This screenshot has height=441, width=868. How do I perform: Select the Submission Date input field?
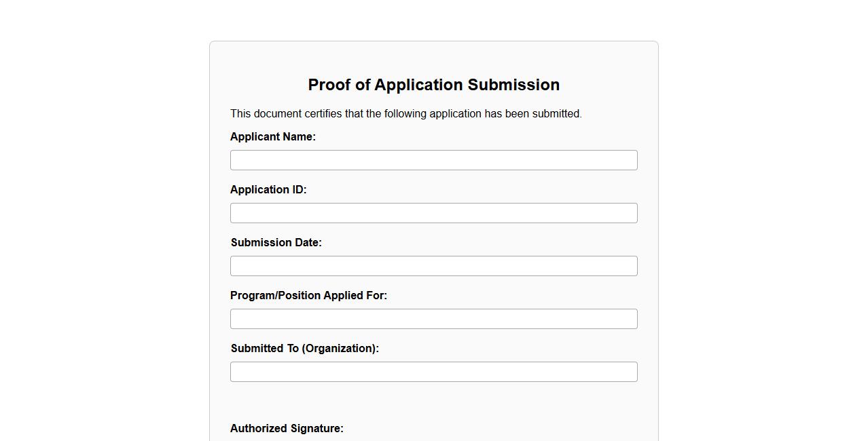pos(433,266)
